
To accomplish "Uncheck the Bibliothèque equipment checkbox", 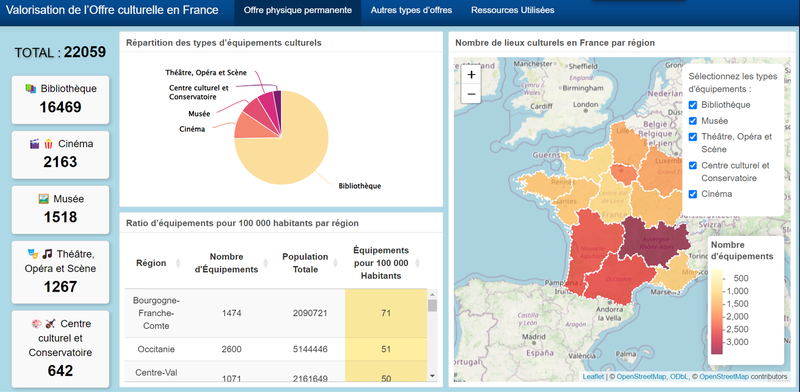I will coord(693,105).
